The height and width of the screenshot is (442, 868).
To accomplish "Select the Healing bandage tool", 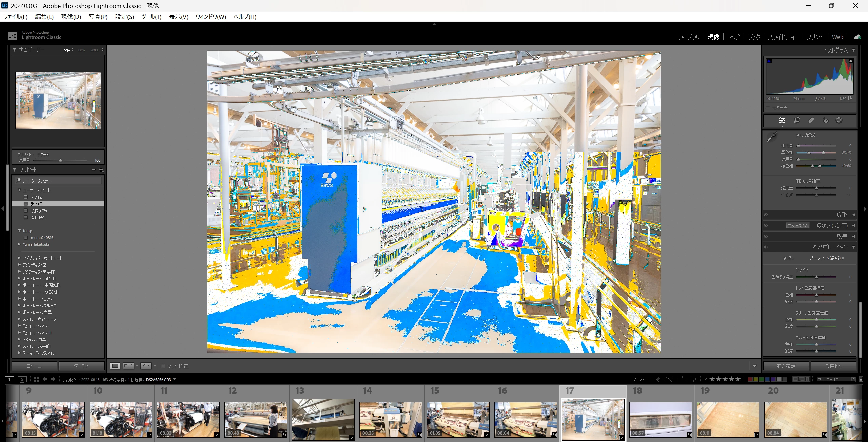I will pyautogui.click(x=811, y=120).
